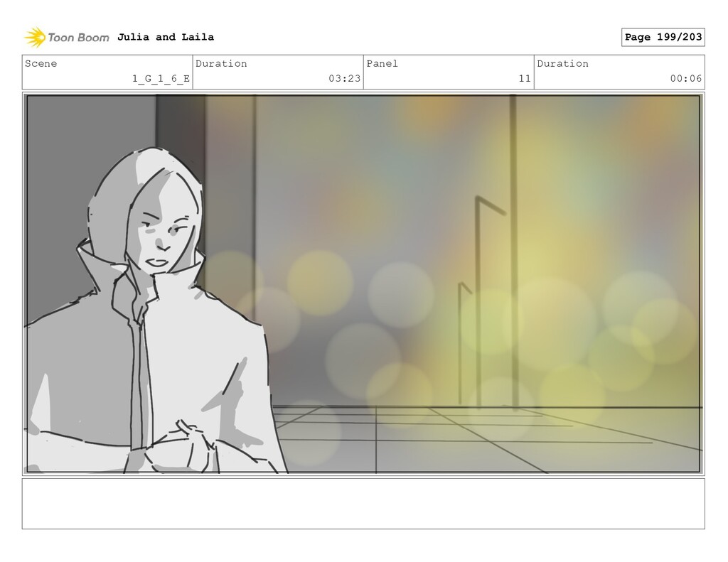Click the Toon Boom logo
Viewport: 728px width, 562px height.
pyautogui.click(x=67, y=37)
